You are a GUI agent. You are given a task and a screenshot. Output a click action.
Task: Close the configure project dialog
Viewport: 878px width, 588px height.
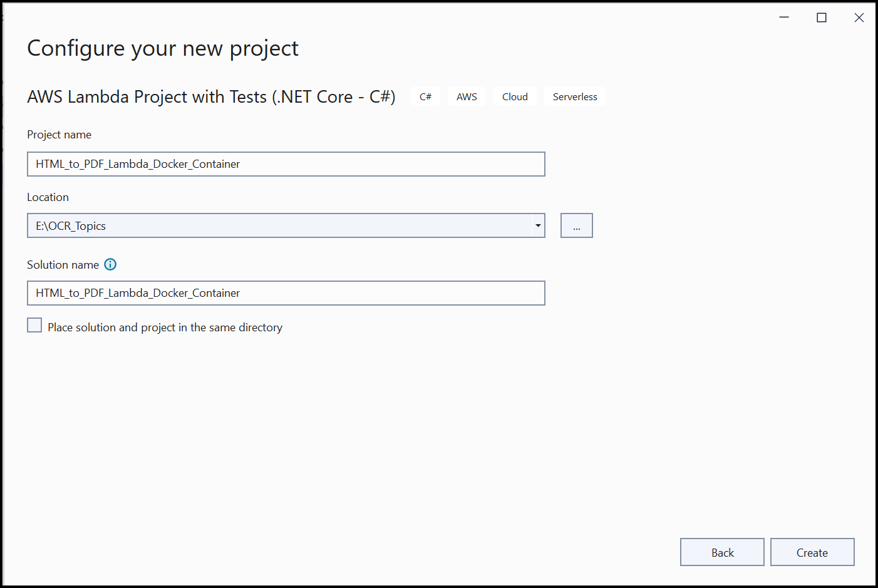(859, 18)
